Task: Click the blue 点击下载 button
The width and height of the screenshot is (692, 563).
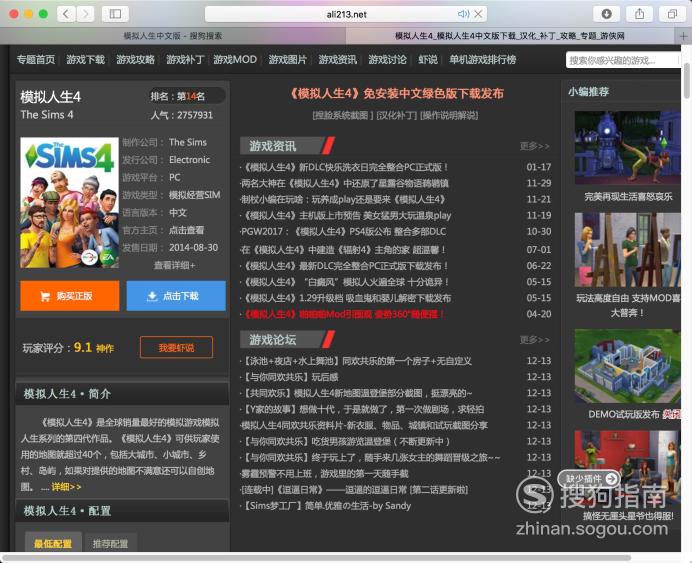Action: 176,296
